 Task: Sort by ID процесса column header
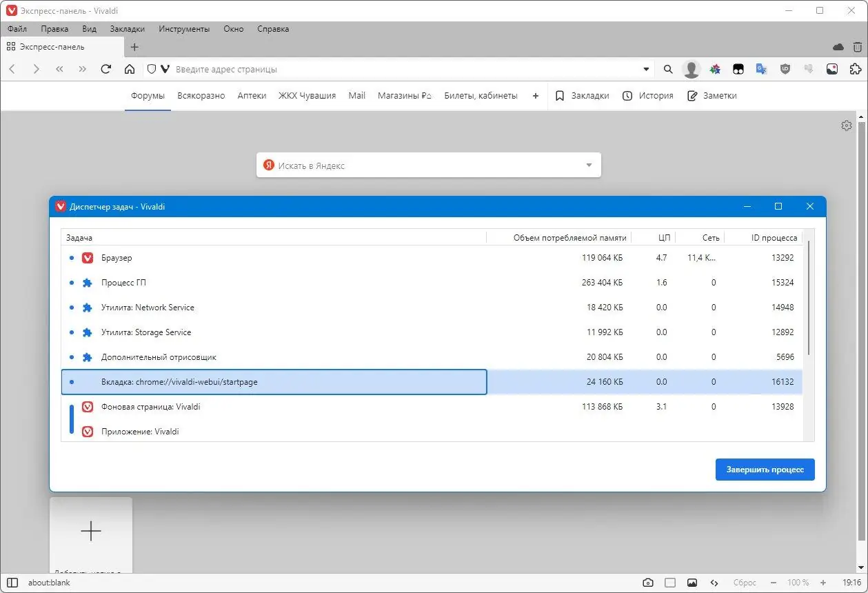tap(774, 237)
